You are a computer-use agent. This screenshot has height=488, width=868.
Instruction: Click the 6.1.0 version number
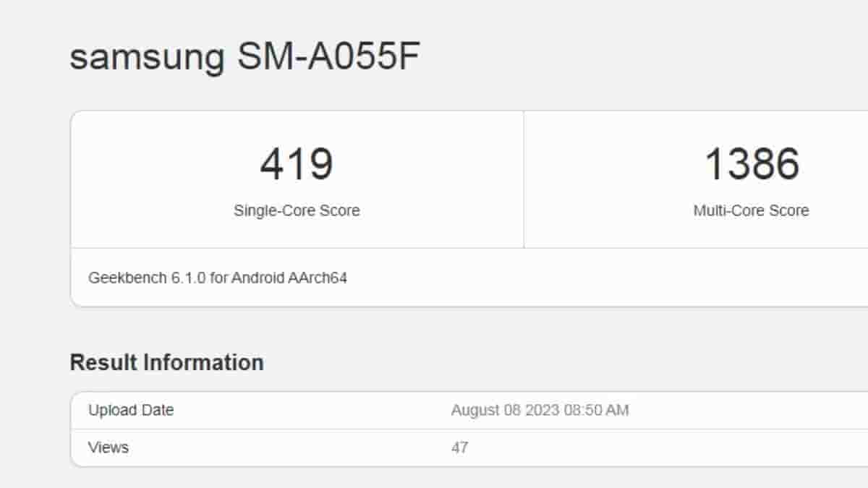coord(188,278)
